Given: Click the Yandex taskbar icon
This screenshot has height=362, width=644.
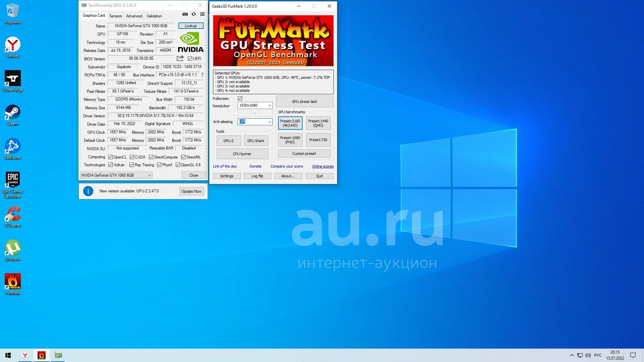Looking at the screenshot, I should click(25, 355).
